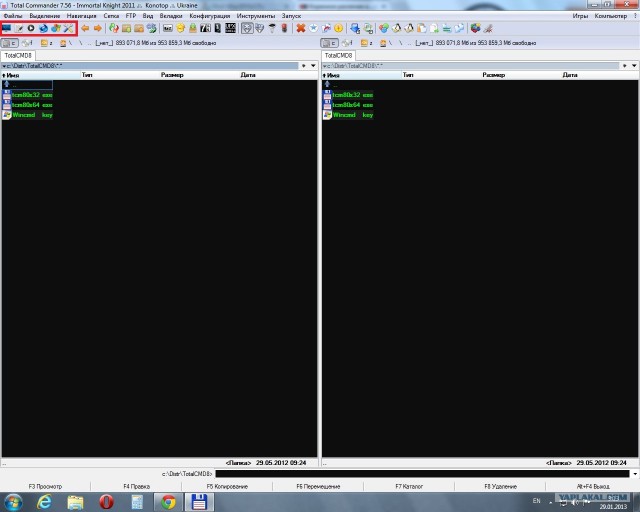Click the TotalCMD8 tab in left panel
This screenshot has height=512, width=640.
[18, 55]
